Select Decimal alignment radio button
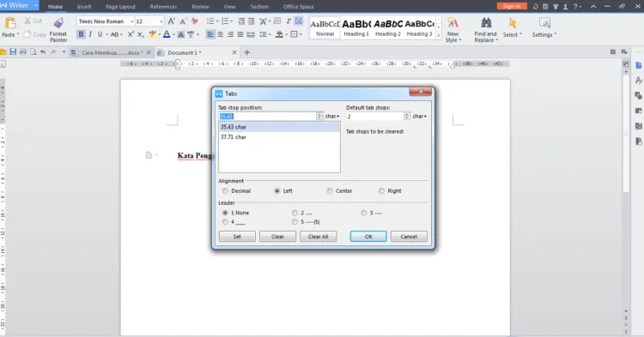 tap(225, 191)
